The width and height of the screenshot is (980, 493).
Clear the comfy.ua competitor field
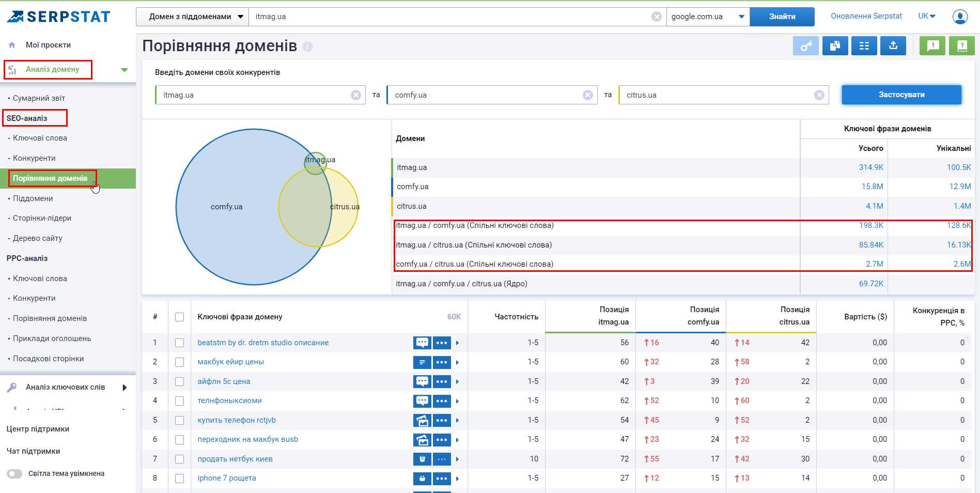(587, 95)
